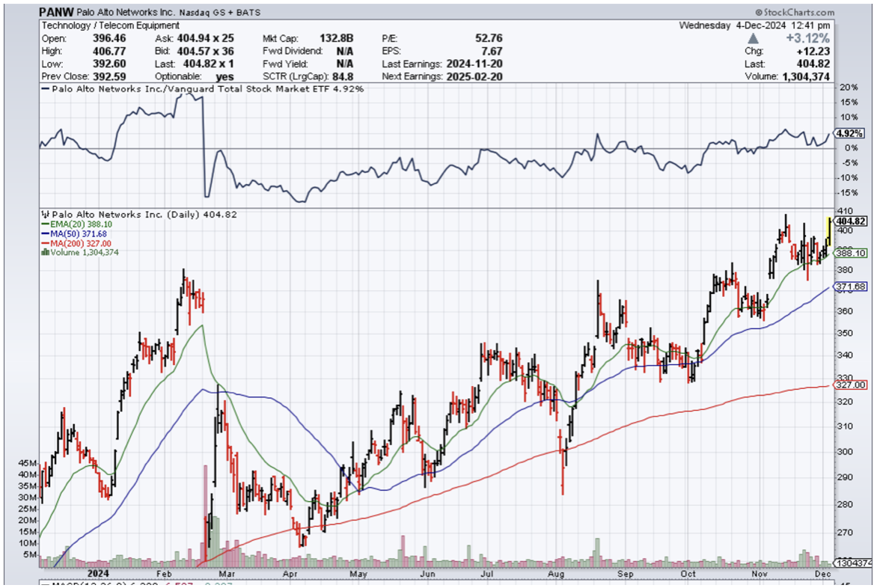Click the 404.82 last price axis tag
Image resolution: width=877 pixels, height=588 pixels.
click(851, 221)
